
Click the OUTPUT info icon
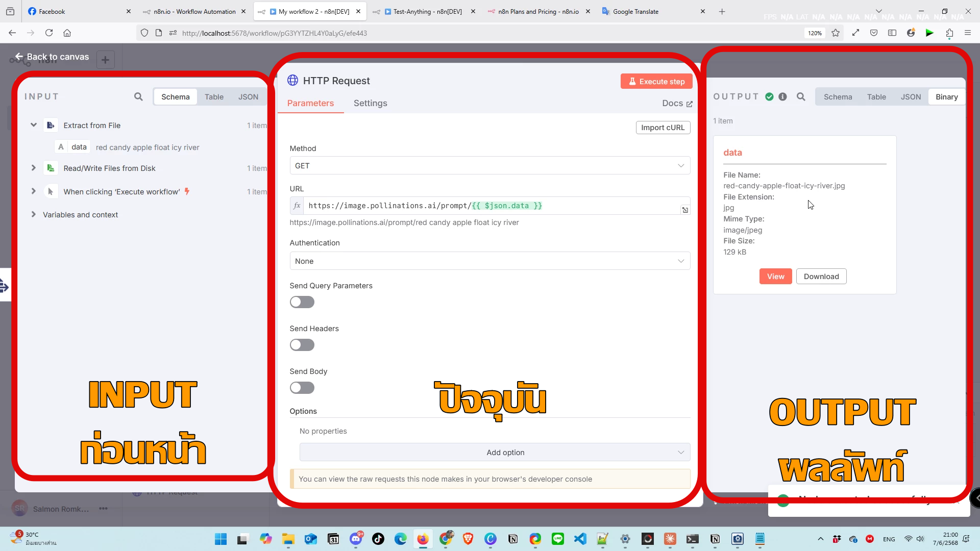click(x=782, y=97)
